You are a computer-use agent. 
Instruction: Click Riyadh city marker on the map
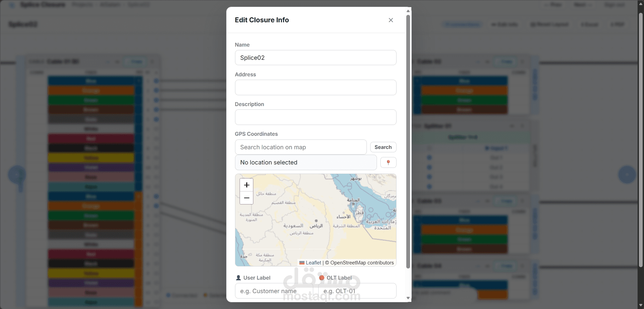[316, 221]
